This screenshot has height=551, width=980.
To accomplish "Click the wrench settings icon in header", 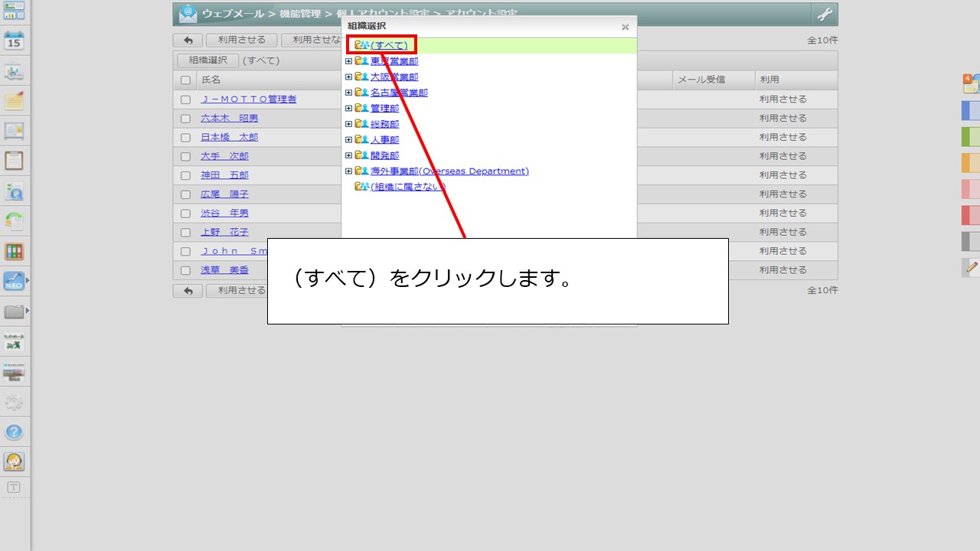I will [824, 15].
